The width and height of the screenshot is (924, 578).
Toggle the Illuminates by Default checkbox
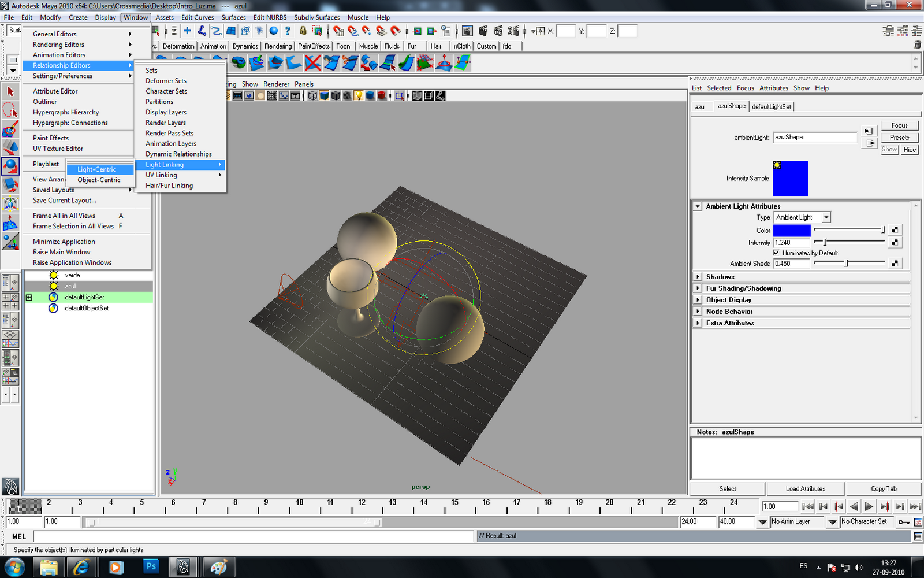coord(776,253)
